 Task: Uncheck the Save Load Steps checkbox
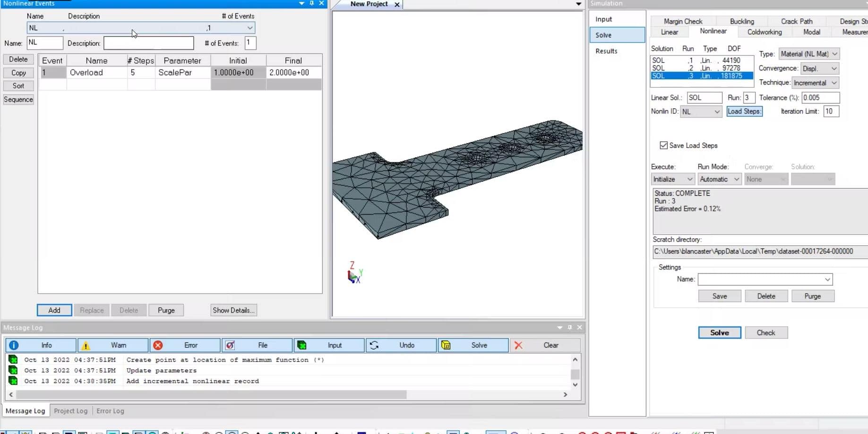tap(663, 145)
